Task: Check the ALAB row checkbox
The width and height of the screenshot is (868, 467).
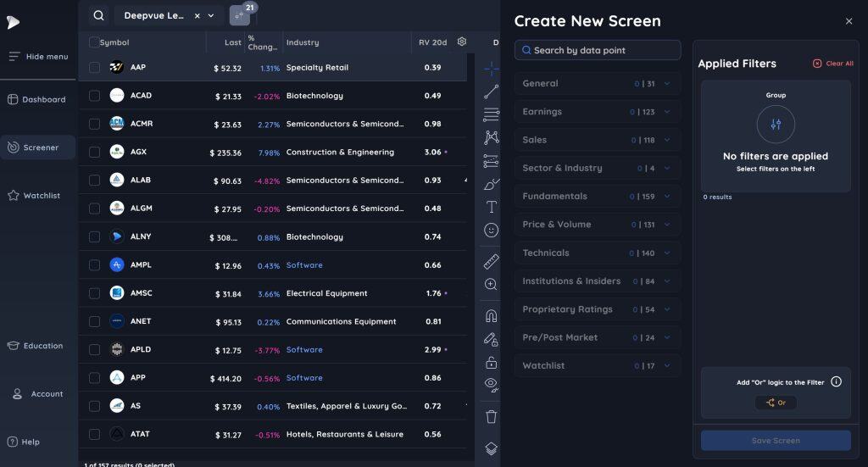Action: 95,181
